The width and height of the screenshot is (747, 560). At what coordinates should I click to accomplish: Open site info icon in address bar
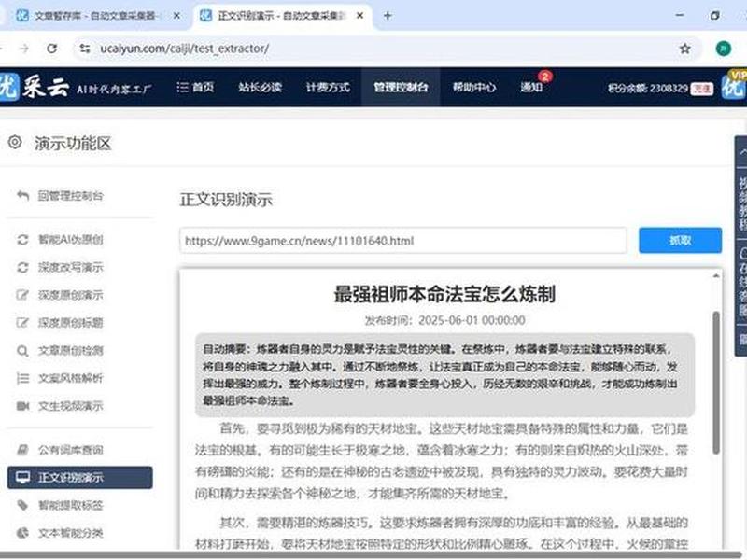(85, 49)
